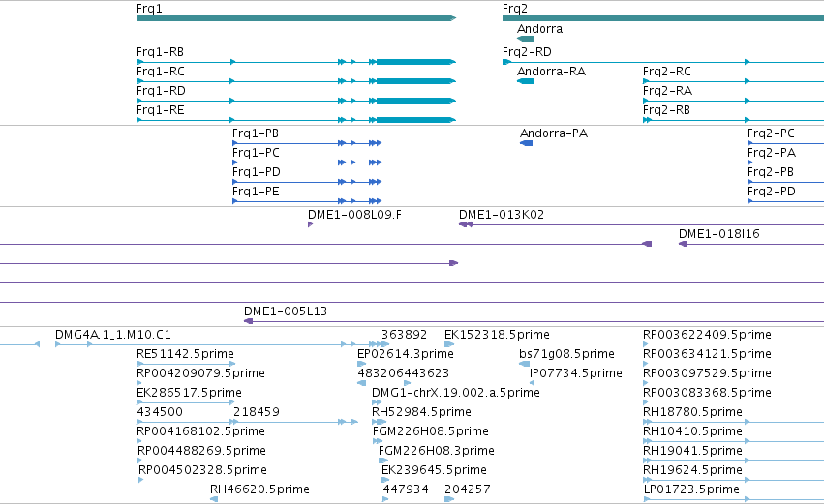
Task: Pick the Frq2-PA protein label
Action: (x=772, y=153)
